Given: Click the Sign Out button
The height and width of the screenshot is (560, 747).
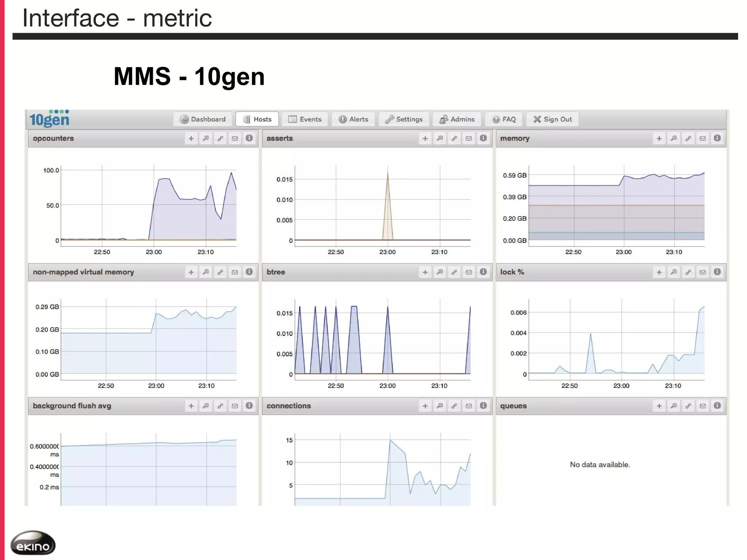Looking at the screenshot, I should 553,119.
